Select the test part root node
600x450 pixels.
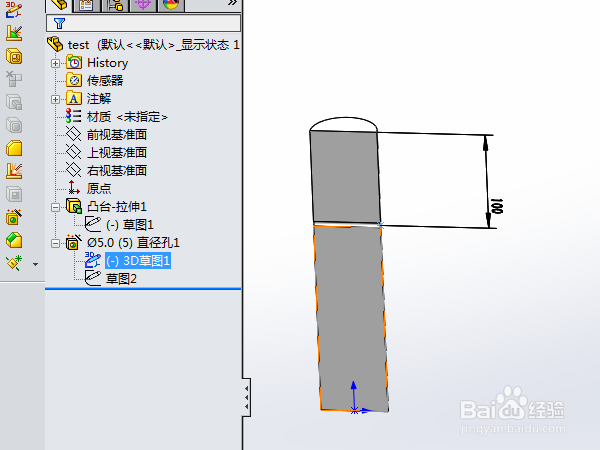(143, 45)
